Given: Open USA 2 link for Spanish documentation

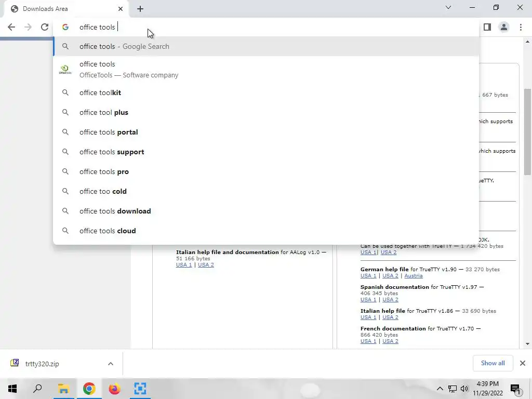Looking at the screenshot, I should 391,300.
